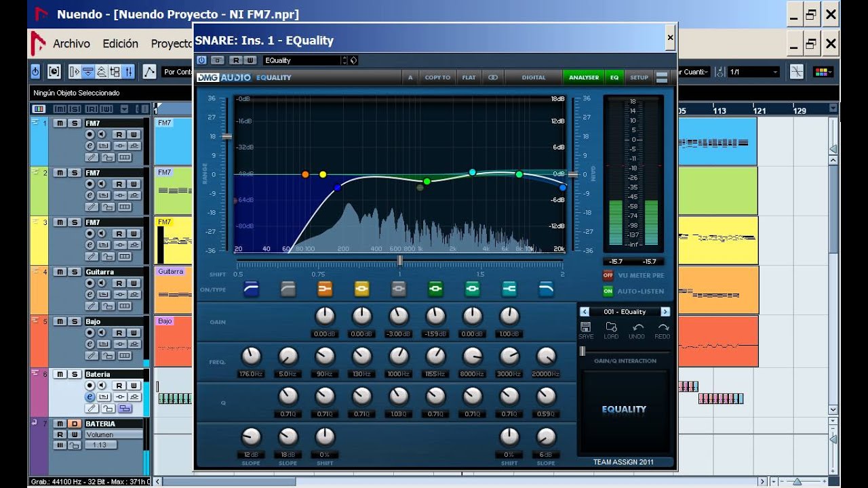This screenshot has height=488, width=868.
Task: Toggle the first high-pass band icon
Action: coord(251,289)
